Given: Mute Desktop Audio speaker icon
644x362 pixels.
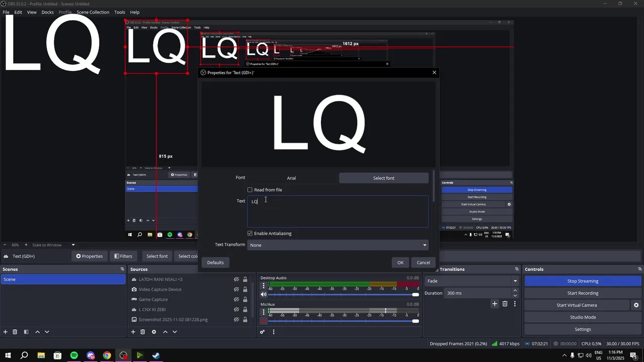Looking at the screenshot, I should 263,294.
